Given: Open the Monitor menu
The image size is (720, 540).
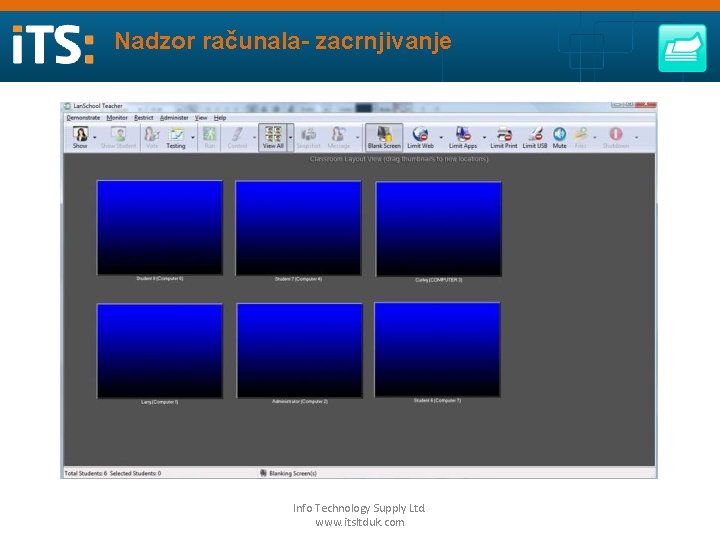Looking at the screenshot, I should pyautogui.click(x=117, y=118).
